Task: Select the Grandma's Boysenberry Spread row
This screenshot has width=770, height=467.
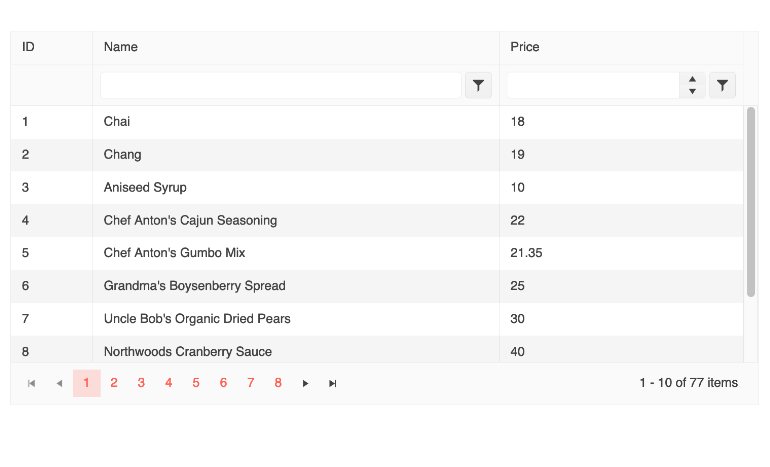Action: (377, 286)
